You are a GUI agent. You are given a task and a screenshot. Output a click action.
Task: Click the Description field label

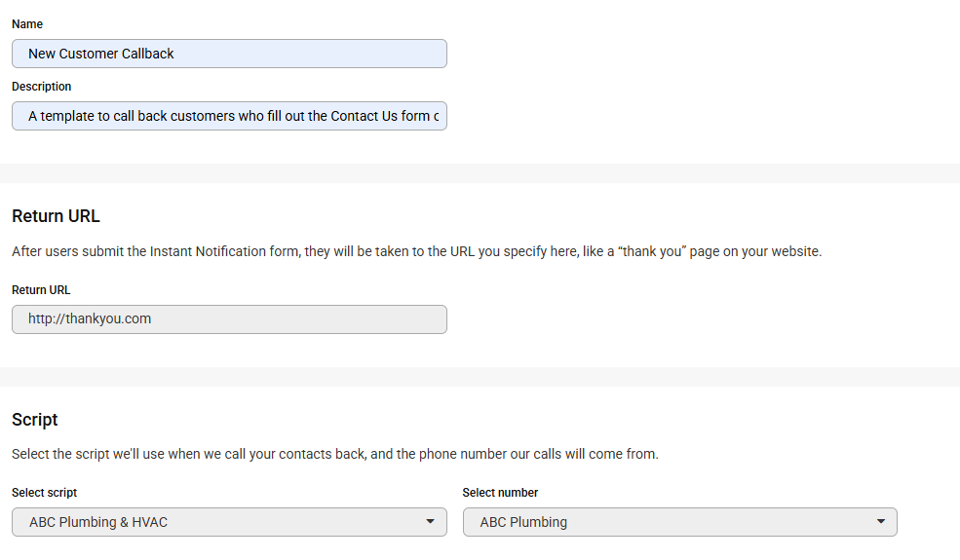[41, 87]
